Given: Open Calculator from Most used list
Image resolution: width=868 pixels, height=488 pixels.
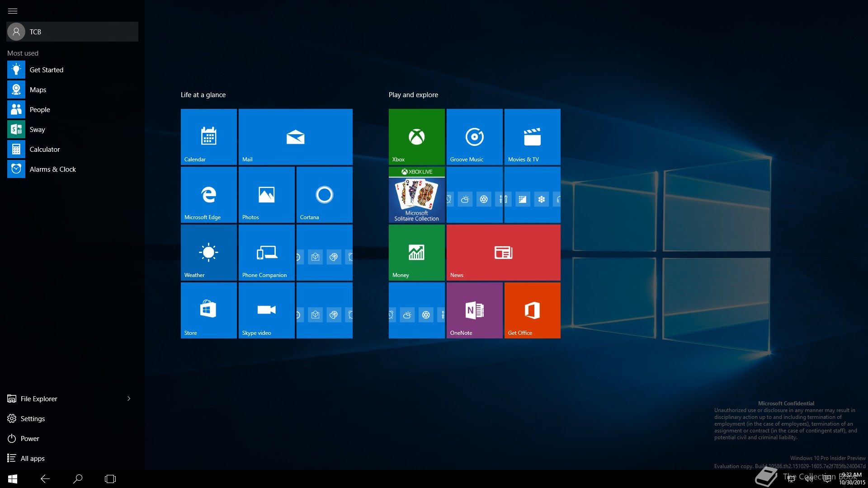Looking at the screenshot, I should tap(44, 149).
